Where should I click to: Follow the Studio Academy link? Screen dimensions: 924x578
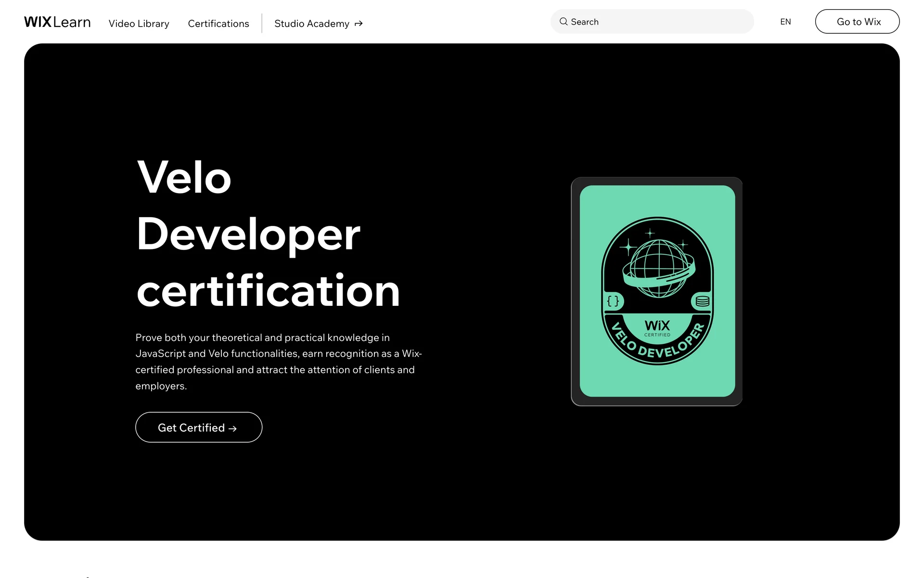pyautogui.click(x=311, y=24)
